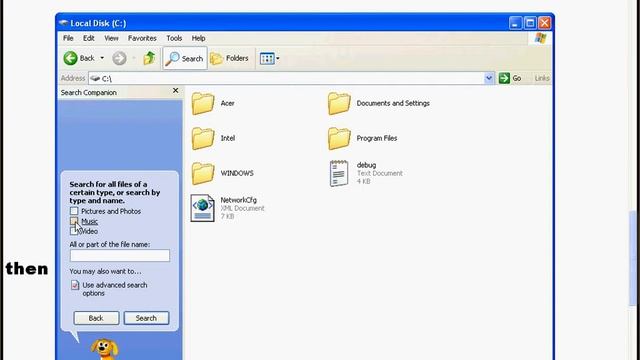Check the Music checkbox
This screenshot has height=360, width=640.
[74, 221]
